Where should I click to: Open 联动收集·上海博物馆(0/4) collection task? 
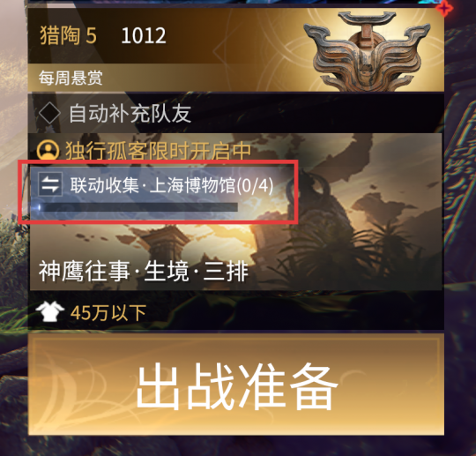tap(158, 192)
